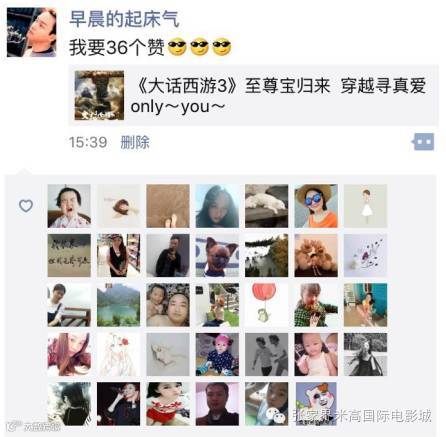The height and width of the screenshot is (437, 446).
Task: Open 早晨的起床气 username link
Action: (x=124, y=18)
